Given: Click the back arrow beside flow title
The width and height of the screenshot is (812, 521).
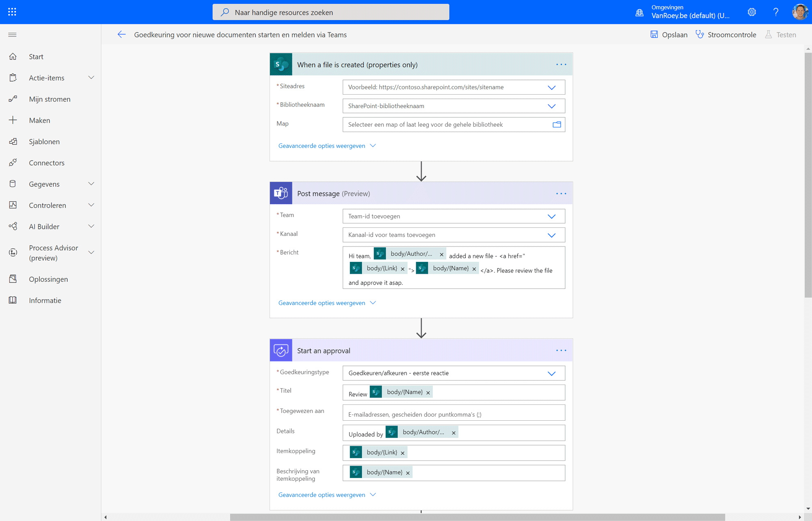Looking at the screenshot, I should pos(121,35).
